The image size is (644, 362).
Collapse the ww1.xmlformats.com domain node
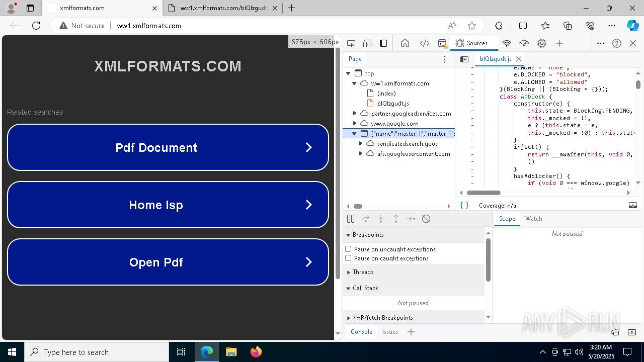[354, 83]
